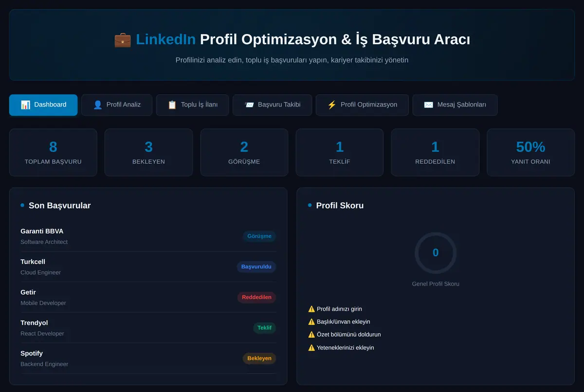
Task: Click the person icon on Profil Analiz tab
Action: tap(98, 105)
